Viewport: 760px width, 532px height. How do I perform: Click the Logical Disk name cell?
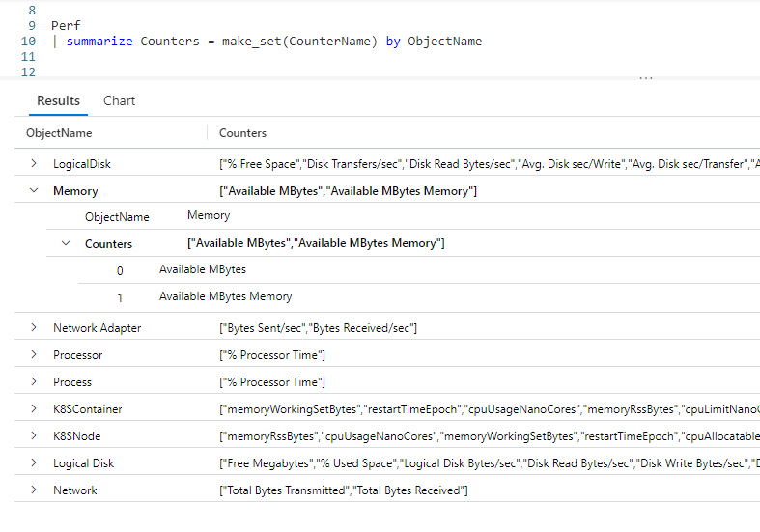point(84,463)
